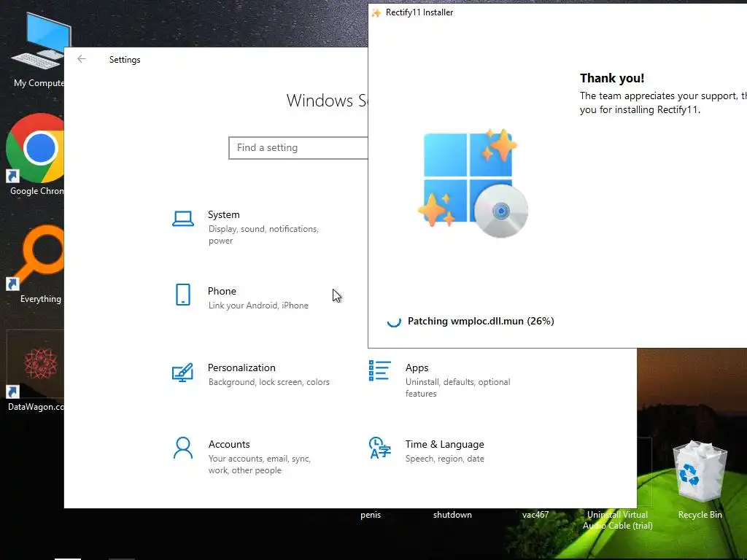Click "Display, sound, notifications, power" description

coord(263,235)
